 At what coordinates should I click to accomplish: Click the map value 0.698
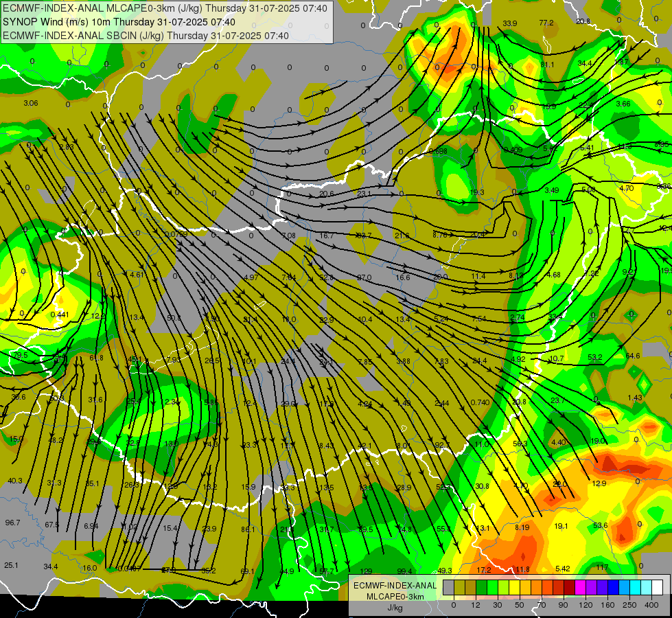tap(438, 151)
